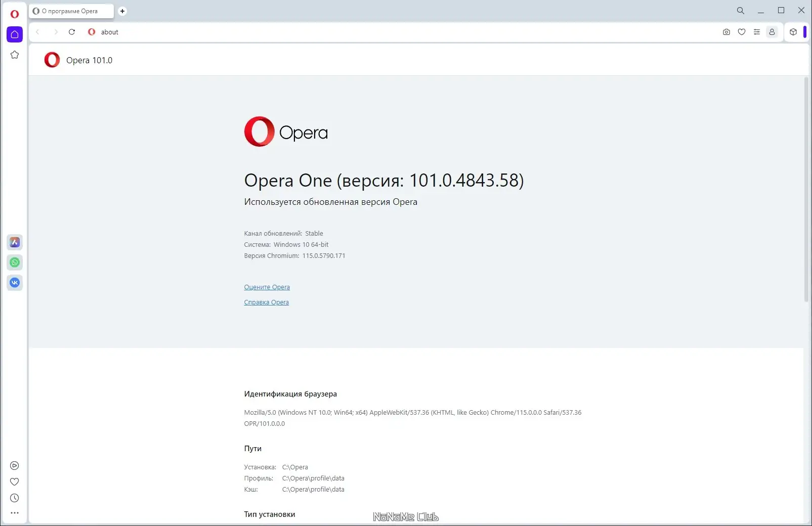
Task: Click the version text '101.0.4843.58'
Action: (464, 181)
